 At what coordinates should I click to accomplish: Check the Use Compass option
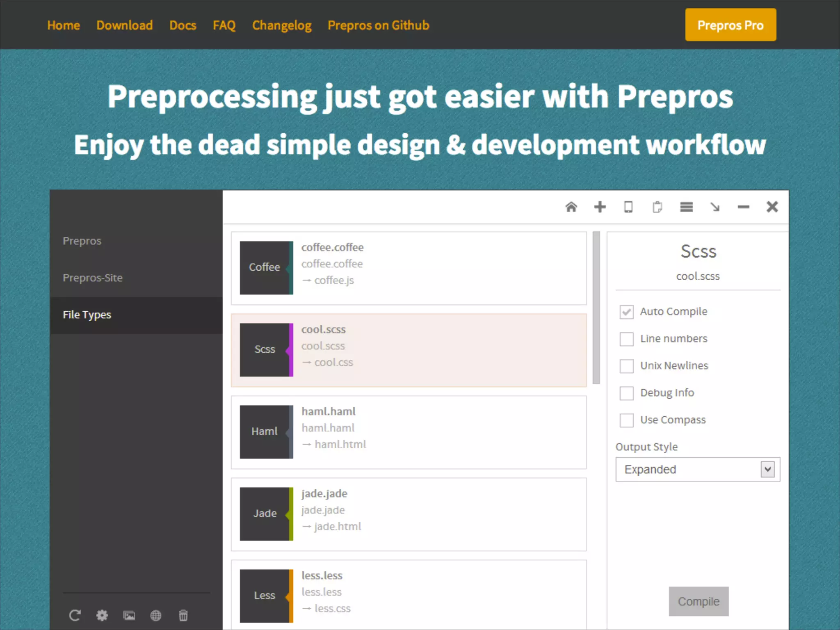(x=626, y=420)
